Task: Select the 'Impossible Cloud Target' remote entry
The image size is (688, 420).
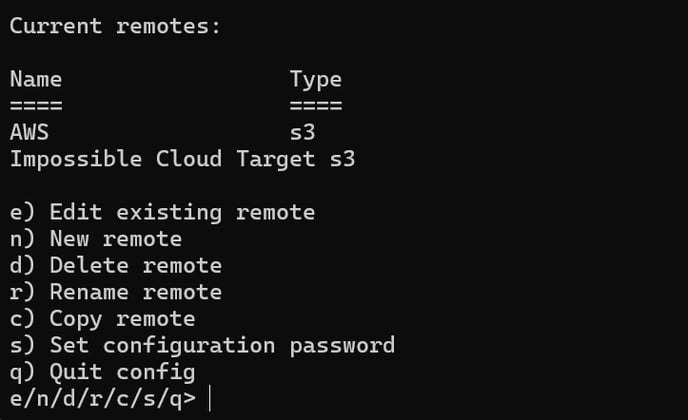Action: [162, 159]
